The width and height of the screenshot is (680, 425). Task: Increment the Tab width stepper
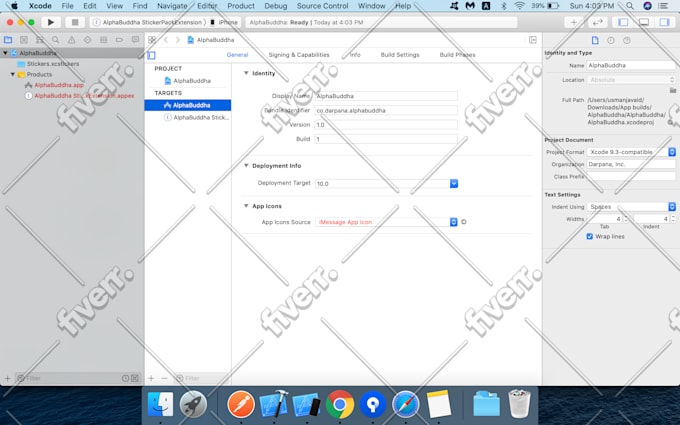click(626, 217)
